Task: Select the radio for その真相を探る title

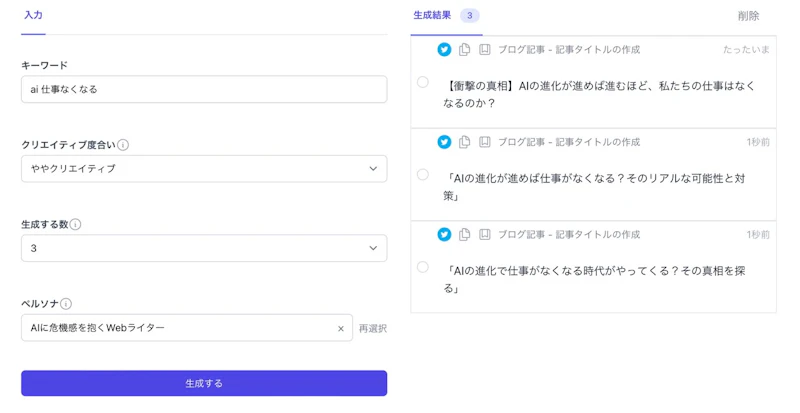Action: (x=423, y=267)
